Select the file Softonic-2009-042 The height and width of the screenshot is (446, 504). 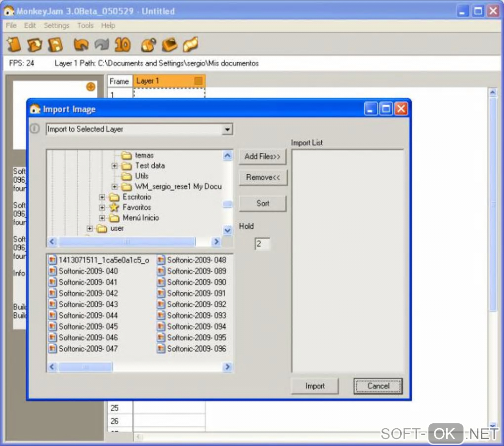(84, 293)
